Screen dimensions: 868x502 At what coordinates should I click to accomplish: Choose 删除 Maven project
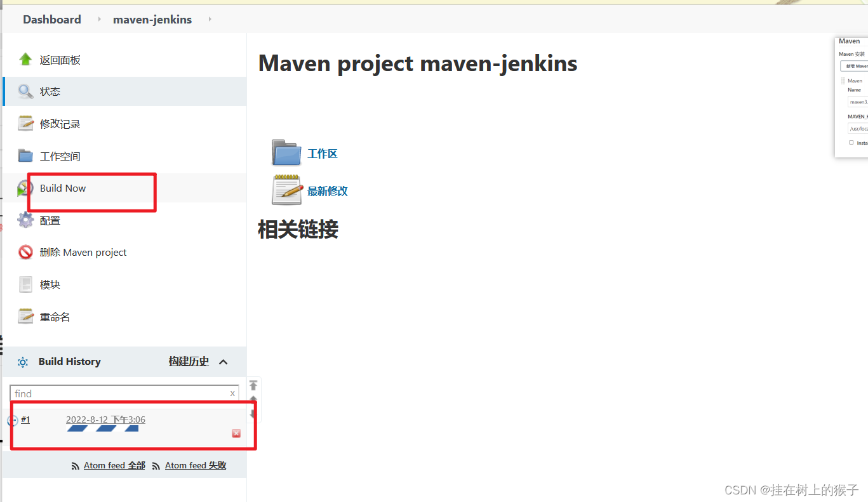click(83, 252)
